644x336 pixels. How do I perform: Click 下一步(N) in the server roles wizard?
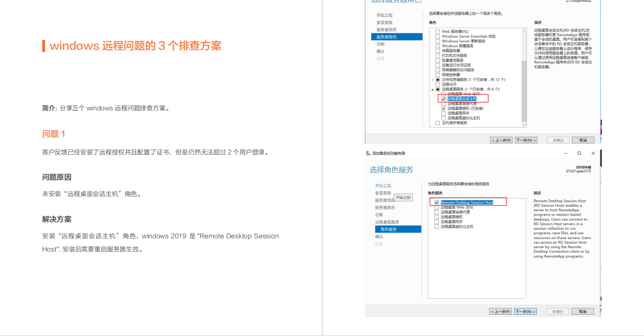pyautogui.click(x=526, y=140)
